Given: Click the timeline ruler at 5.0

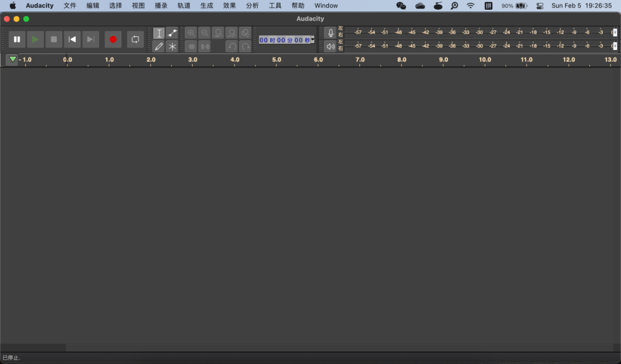Looking at the screenshot, I should [277, 60].
